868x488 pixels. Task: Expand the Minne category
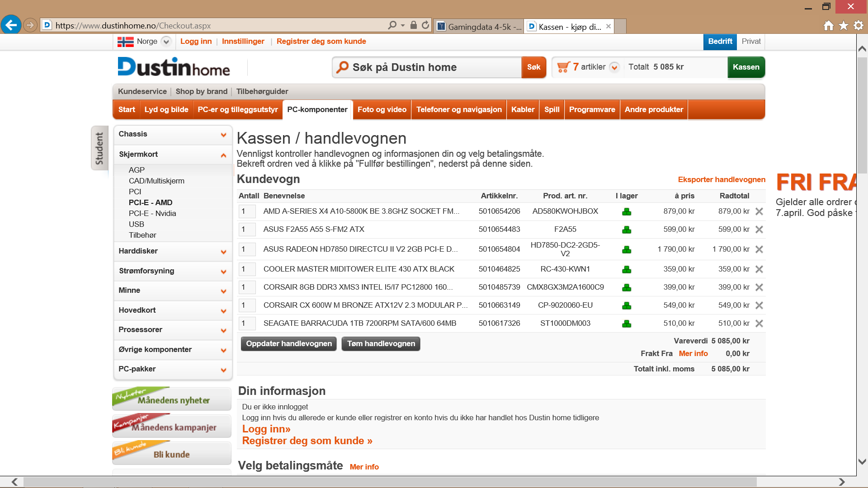[223, 291]
